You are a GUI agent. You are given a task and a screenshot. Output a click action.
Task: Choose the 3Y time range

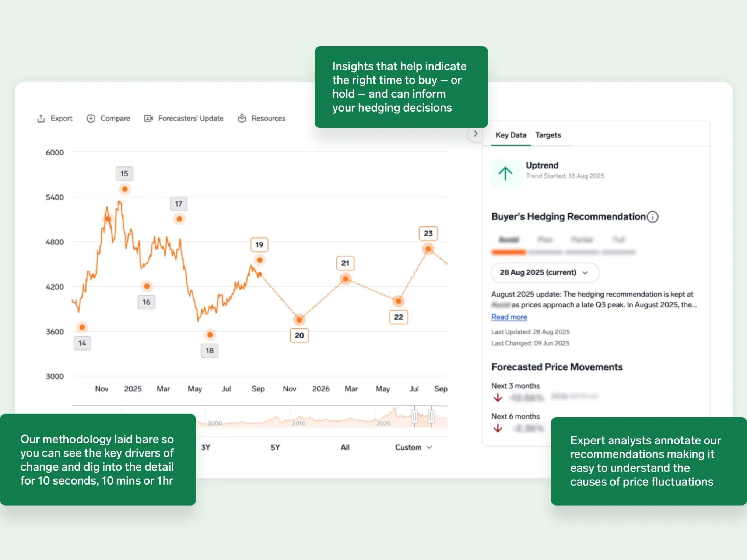click(206, 447)
